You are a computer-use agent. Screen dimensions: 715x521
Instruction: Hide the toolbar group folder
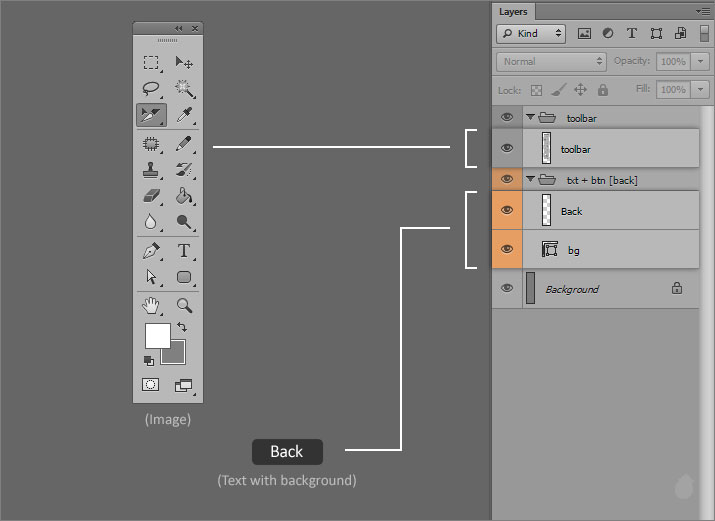click(x=507, y=117)
